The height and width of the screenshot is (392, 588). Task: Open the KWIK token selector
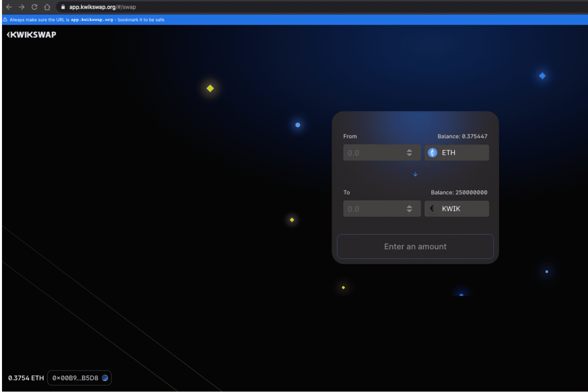(456, 209)
